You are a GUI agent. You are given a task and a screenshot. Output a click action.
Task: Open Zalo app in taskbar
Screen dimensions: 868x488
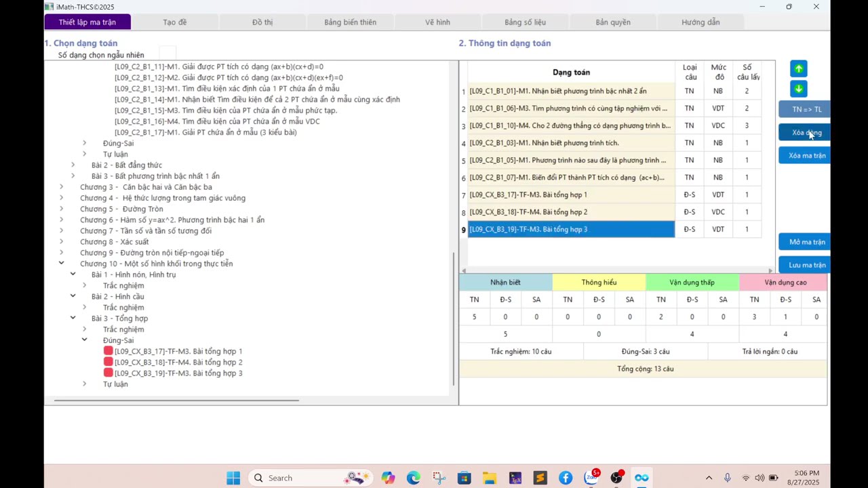coord(591,478)
